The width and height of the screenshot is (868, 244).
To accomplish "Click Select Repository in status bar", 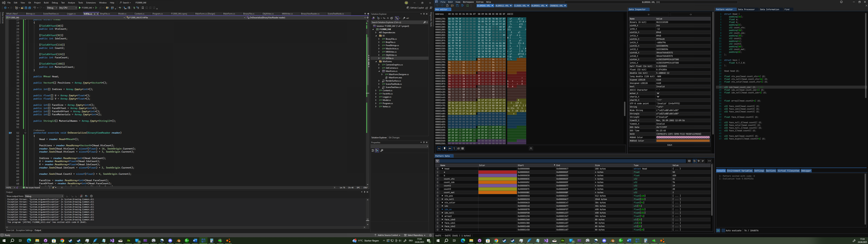I will [x=415, y=235].
